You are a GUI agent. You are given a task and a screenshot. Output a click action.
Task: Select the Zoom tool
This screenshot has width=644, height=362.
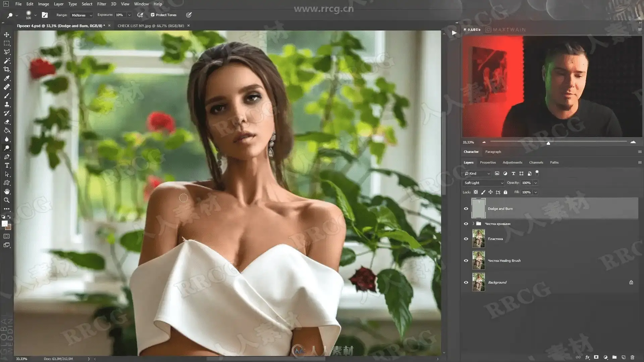pyautogui.click(x=7, y=200)
